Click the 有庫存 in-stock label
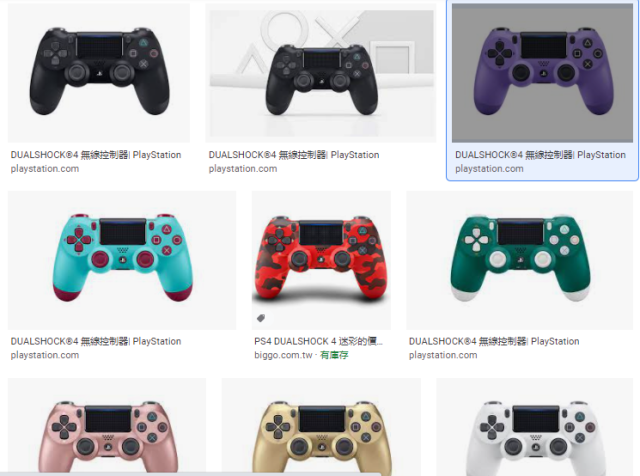This screenshot has width=640, height=476. point(334,355)
